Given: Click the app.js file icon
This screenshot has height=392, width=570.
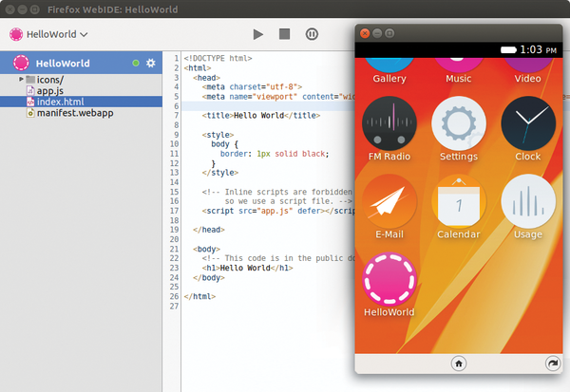Looking at the screenshot, I should (31, 91).
